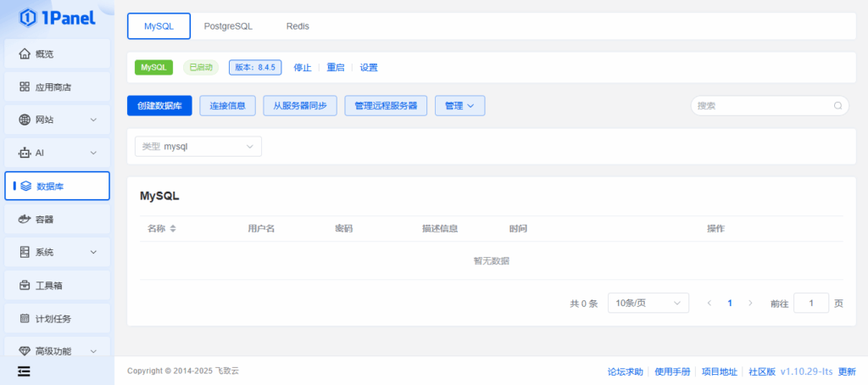868x385 pixels.
Task: Switch to the PostgreSQL tab
Action: [228, 26]
